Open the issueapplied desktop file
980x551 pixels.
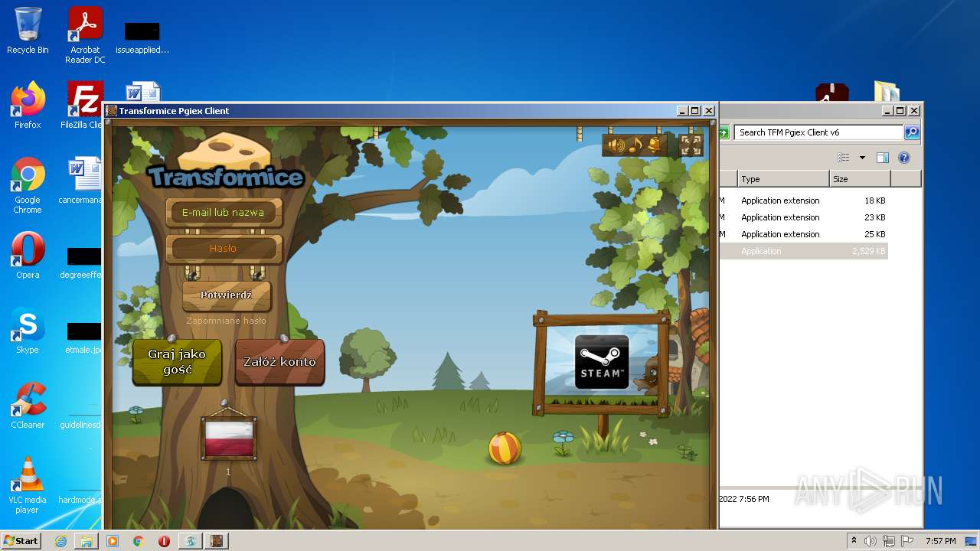click(x=142, y=37)
